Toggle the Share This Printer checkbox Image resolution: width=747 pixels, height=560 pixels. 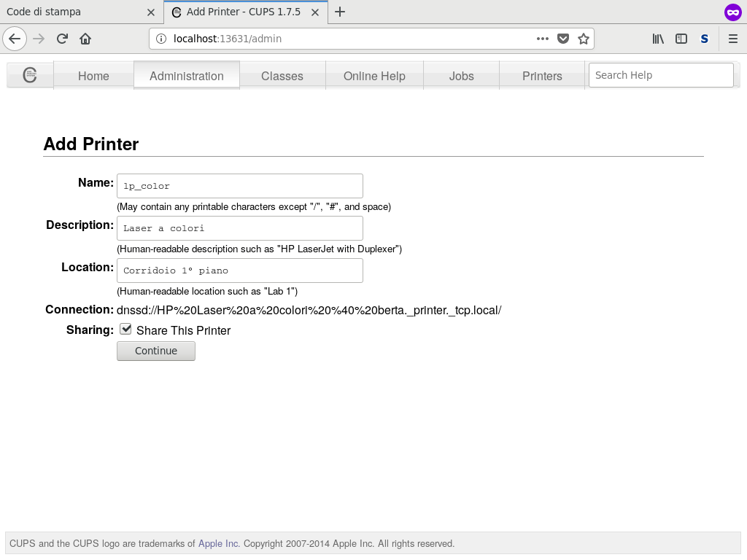125,329
